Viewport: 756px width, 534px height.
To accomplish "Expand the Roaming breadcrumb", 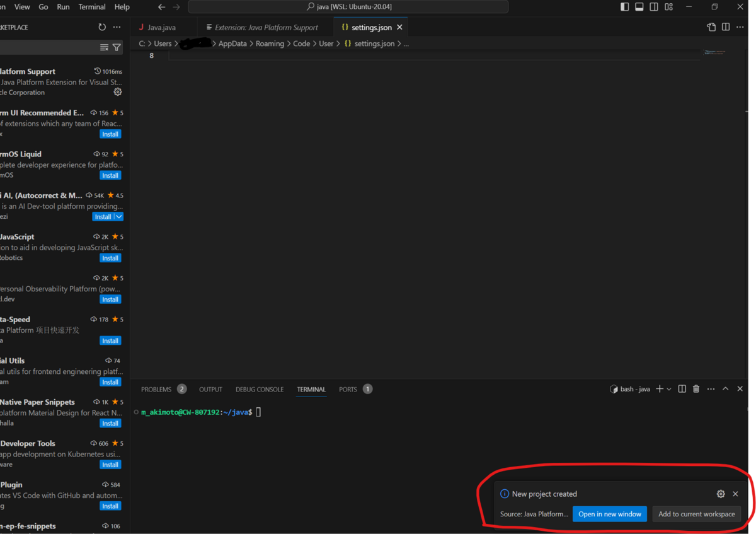I will [x=270, y=44].
